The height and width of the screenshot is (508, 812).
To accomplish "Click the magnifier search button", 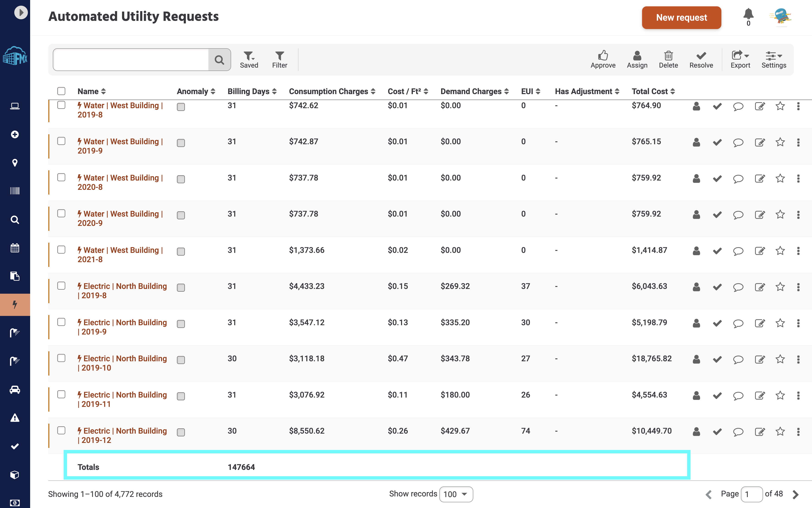I will tap(220, 60).
